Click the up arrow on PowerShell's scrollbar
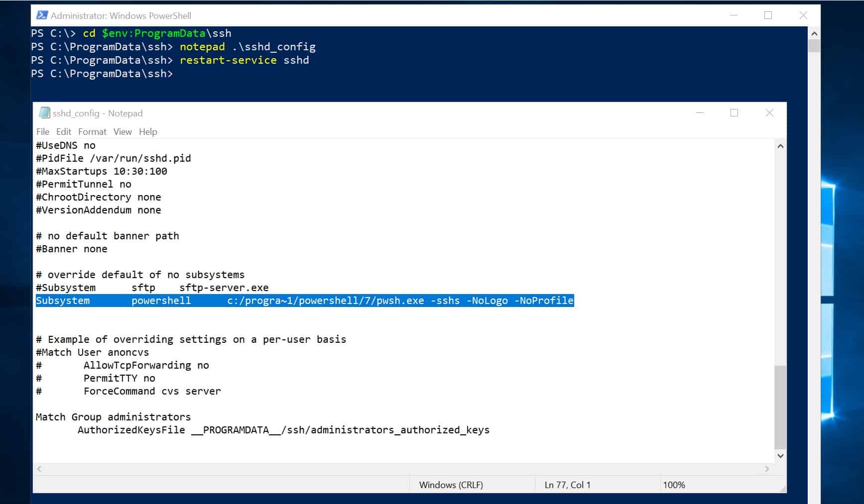The image size is (864, 504). click(x=815, y=33)
